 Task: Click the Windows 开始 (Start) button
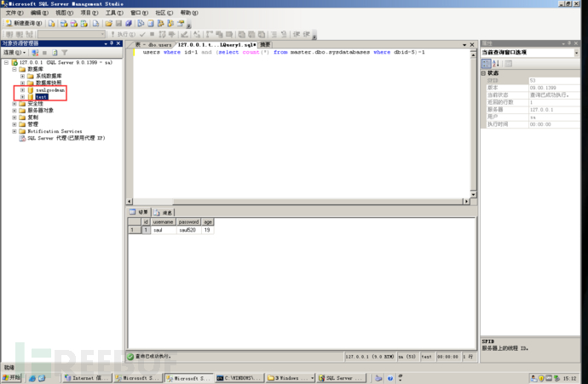click(x=13, y=377)
